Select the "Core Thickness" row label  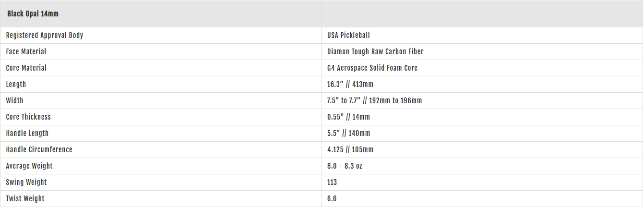coord(28,117)
